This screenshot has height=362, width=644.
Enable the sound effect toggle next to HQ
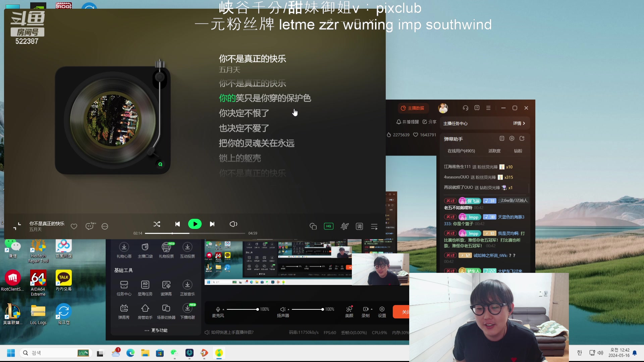coord(344,226)
